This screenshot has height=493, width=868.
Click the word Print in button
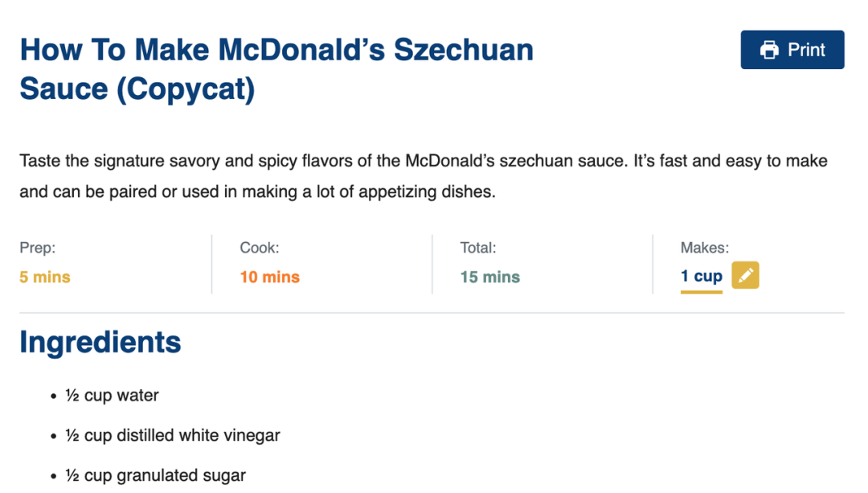(x=807, y=50)
